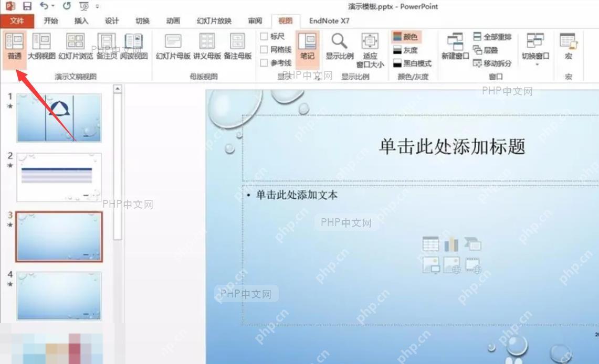The image size is (599, 364).
Task: Insert Pictures icon in content placeholder
Action: click(431, 265)
